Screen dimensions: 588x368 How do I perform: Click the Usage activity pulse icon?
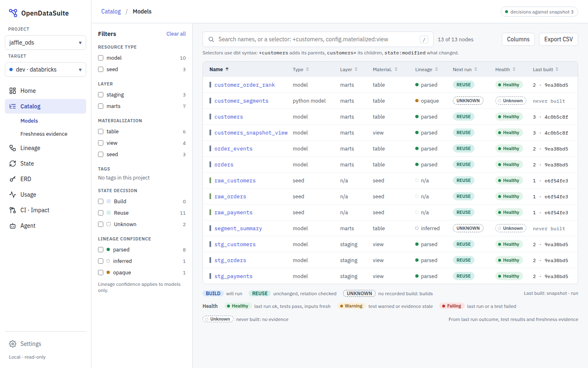(x=13, y=195)
